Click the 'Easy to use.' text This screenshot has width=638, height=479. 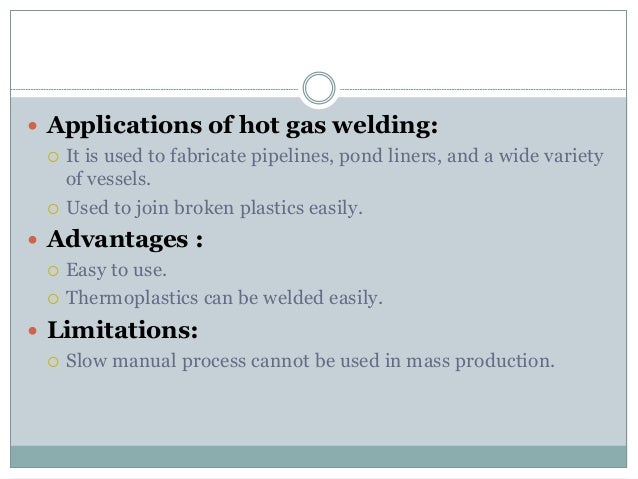tap(116, 270)
